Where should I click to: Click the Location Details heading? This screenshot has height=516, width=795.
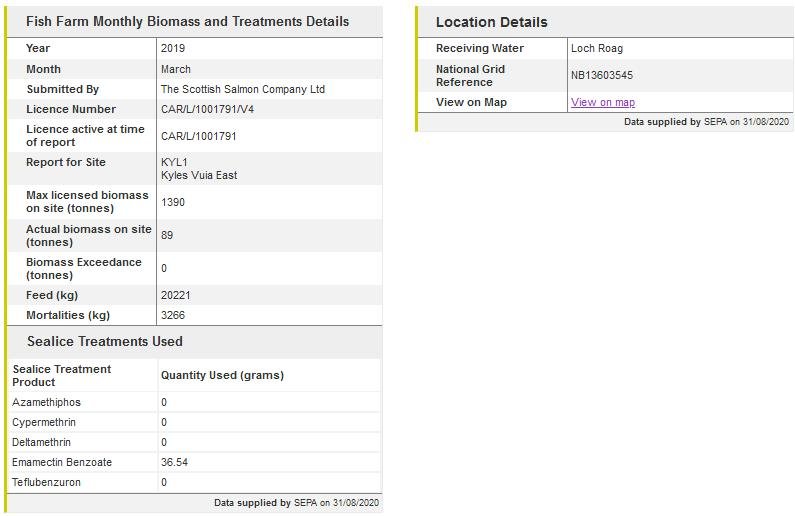491,22
